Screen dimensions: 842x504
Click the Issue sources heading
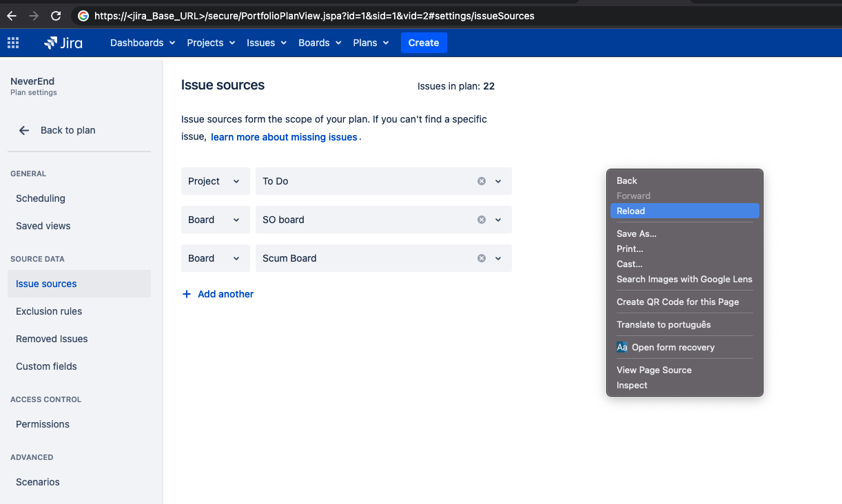pyautogui.click(x=223, y=85)
